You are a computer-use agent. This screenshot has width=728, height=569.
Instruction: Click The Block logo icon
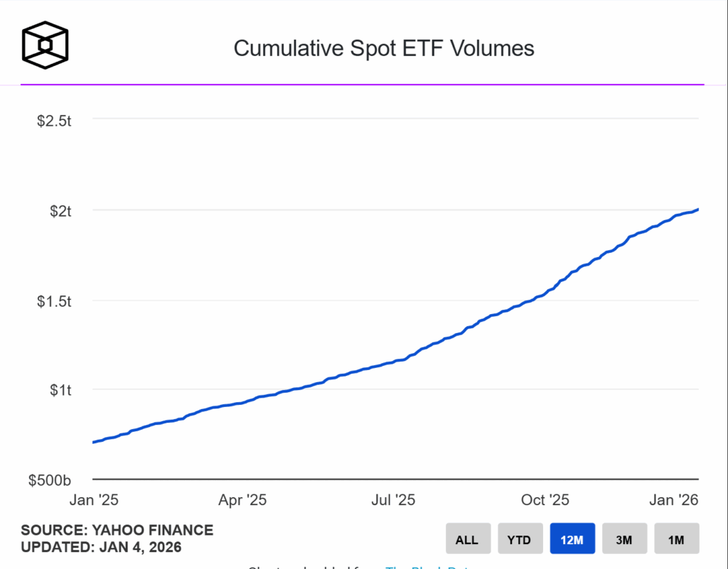pyautogui.click(x=45, y=45)
